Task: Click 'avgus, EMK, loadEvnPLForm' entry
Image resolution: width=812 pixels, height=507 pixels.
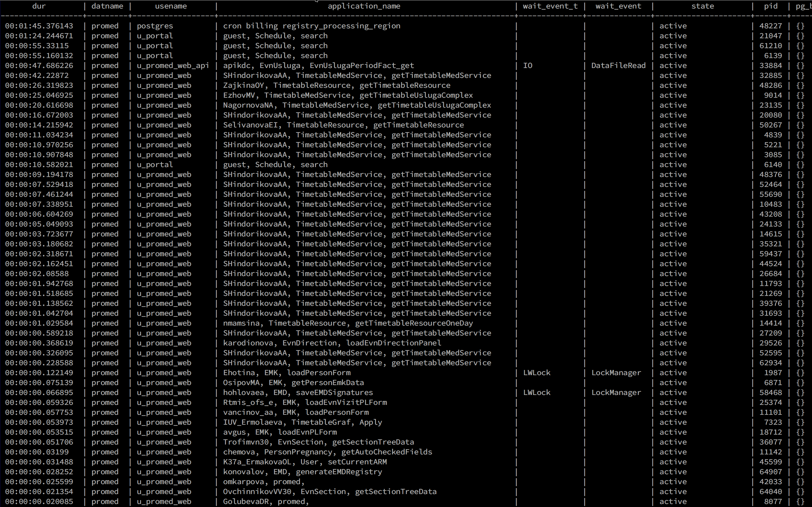Action: [x=280, y=432]
